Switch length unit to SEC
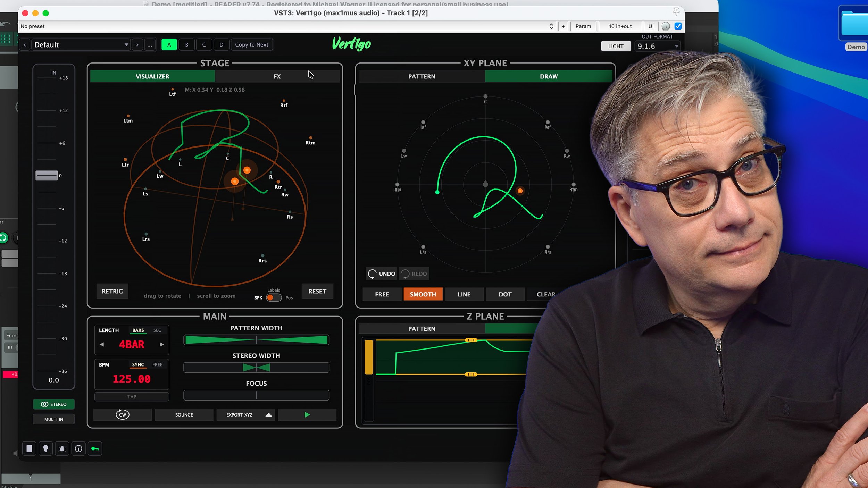The width and height of the screenshot is (868, 488). 157,330
